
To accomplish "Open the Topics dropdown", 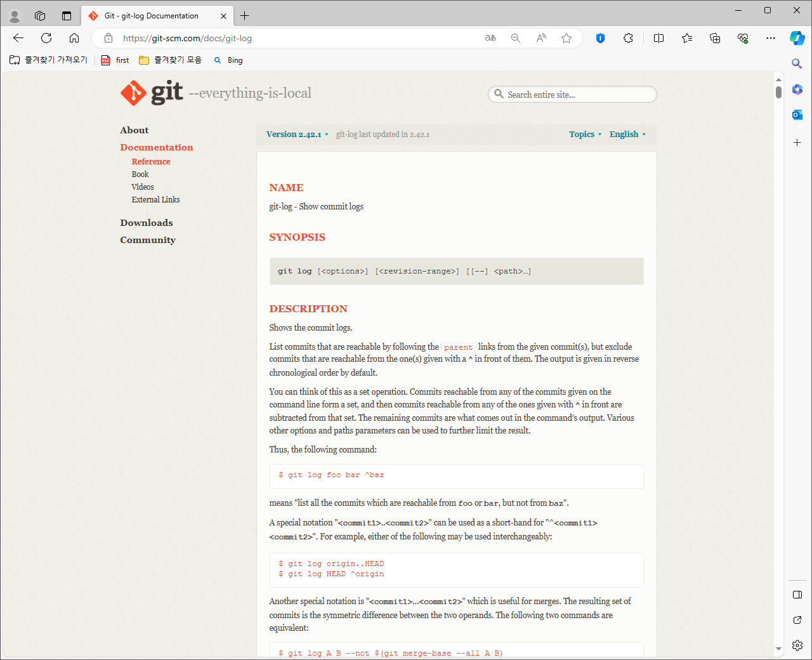I will coord(585,135).
